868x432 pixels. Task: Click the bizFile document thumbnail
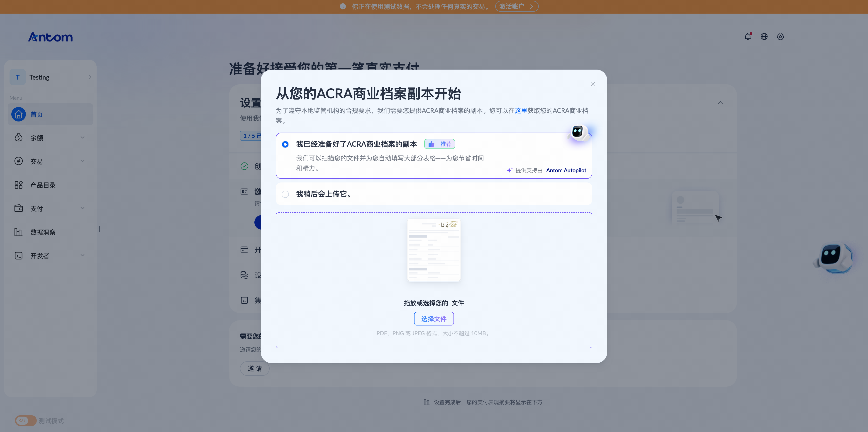[434, 250]
